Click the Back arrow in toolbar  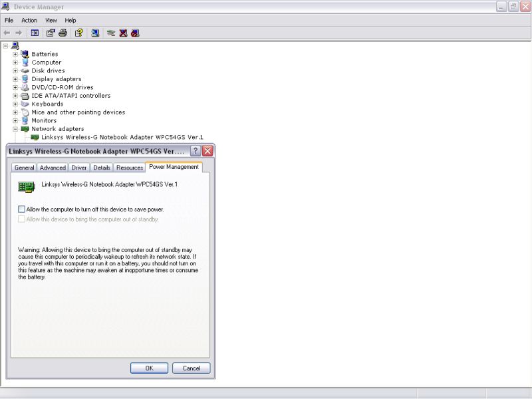click(7, 33)
